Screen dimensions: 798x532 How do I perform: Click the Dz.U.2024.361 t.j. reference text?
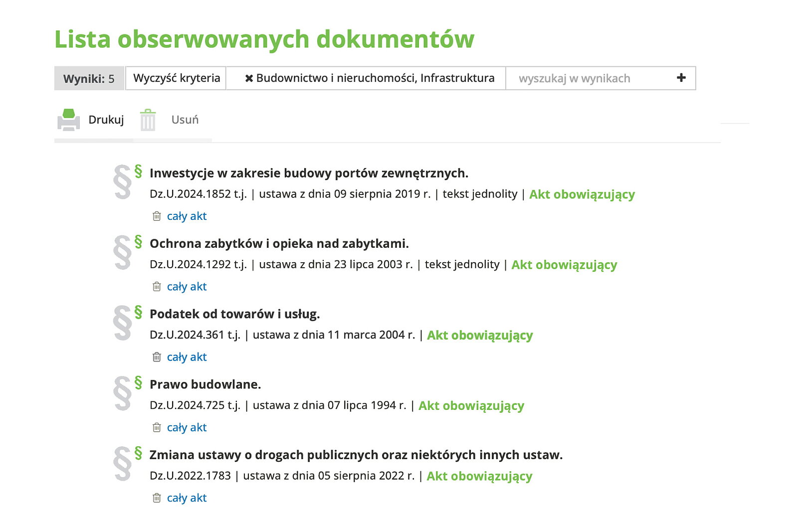point(195,335)
